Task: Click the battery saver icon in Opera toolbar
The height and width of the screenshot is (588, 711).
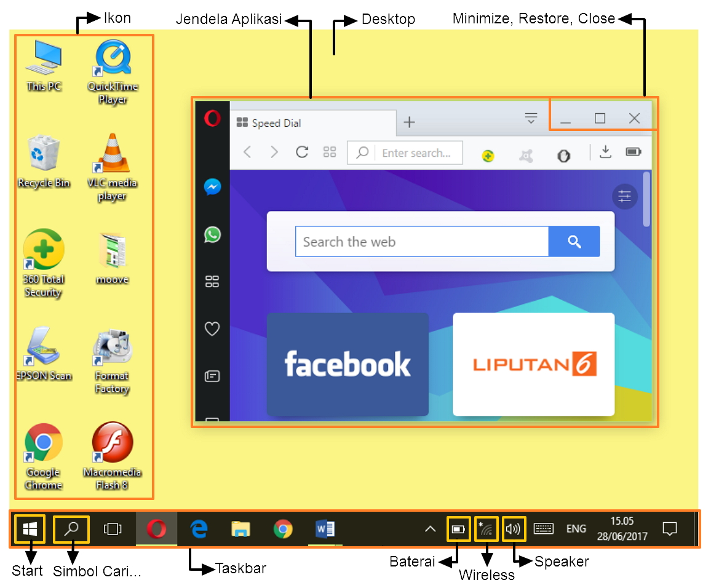Action: coord(634,151)
